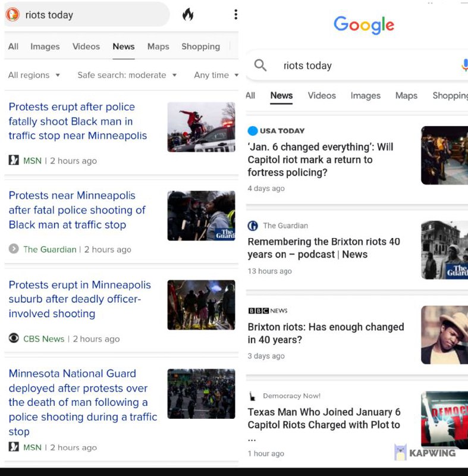This screenshot has width=468, height=476.
Task: Click Democracy Now! article thumbnail
Action: click(x=444, y=420)
